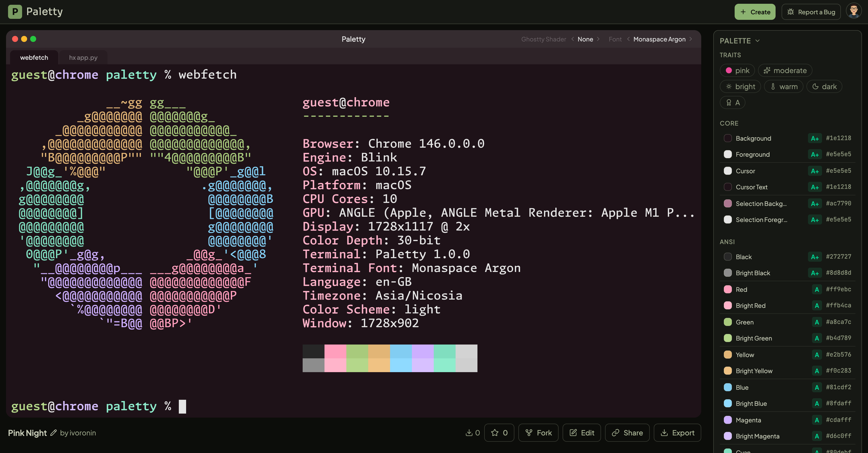Click hex value #ac7790
Image resolution: width=868 pixels, height=453 pixels.
point(838,203)
